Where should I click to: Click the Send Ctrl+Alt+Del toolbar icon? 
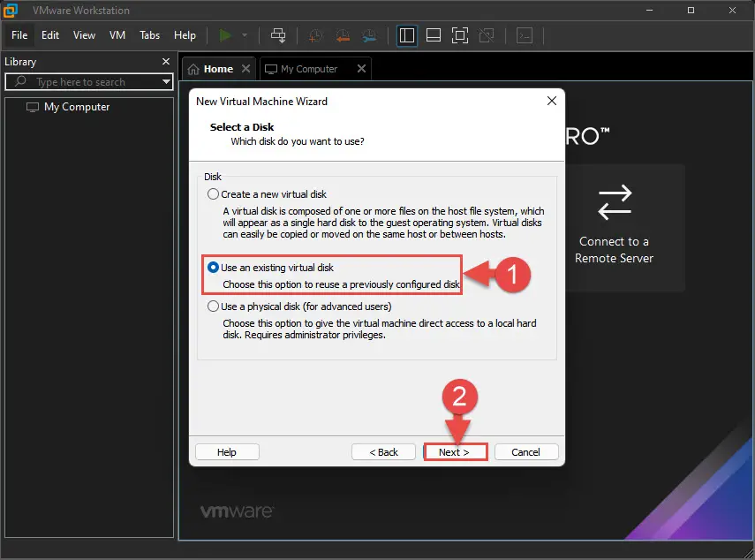point(278,35)
